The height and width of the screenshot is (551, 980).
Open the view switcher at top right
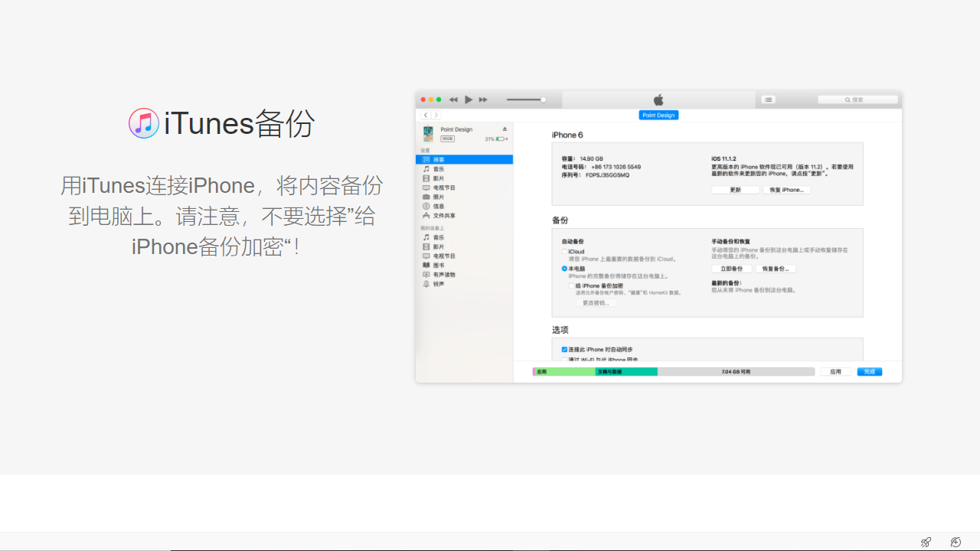point(768,99)
